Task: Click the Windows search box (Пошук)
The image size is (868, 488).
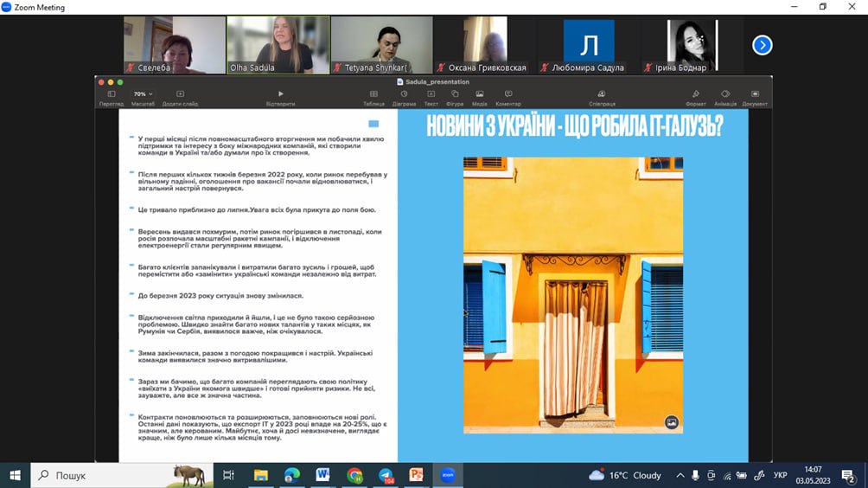Action: point(121,475)
